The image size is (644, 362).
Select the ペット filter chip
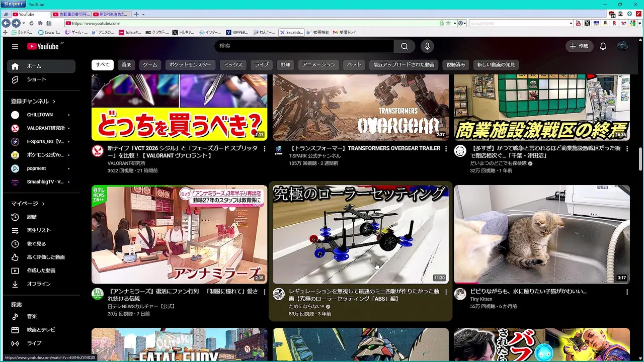tap(354, 65)
